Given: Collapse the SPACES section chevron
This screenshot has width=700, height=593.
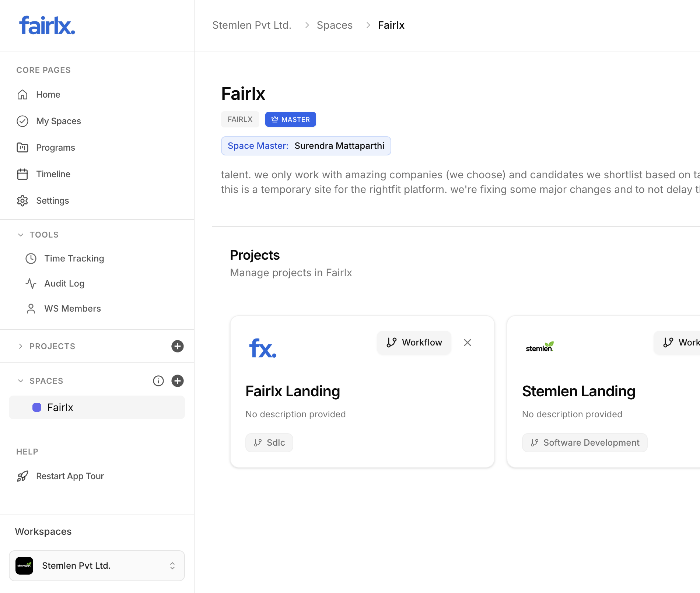Looking at the screenshot, I should click(21, 381).
